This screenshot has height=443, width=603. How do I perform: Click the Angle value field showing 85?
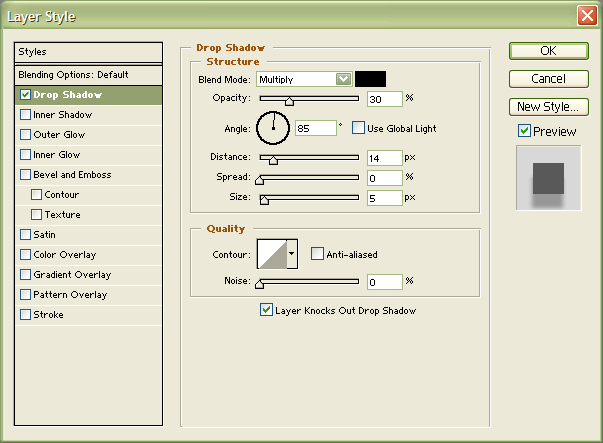click(316, 128)
